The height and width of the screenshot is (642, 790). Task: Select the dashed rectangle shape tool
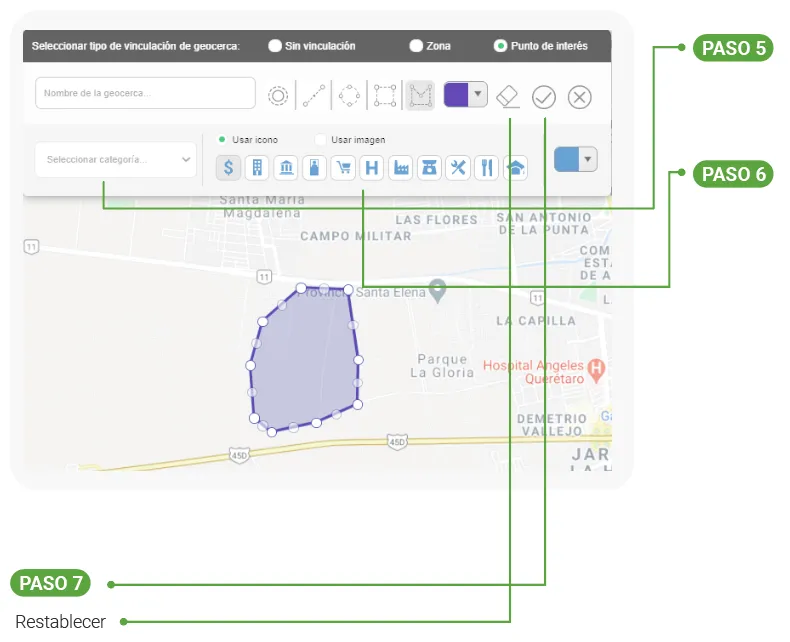[x=384, y=96]
